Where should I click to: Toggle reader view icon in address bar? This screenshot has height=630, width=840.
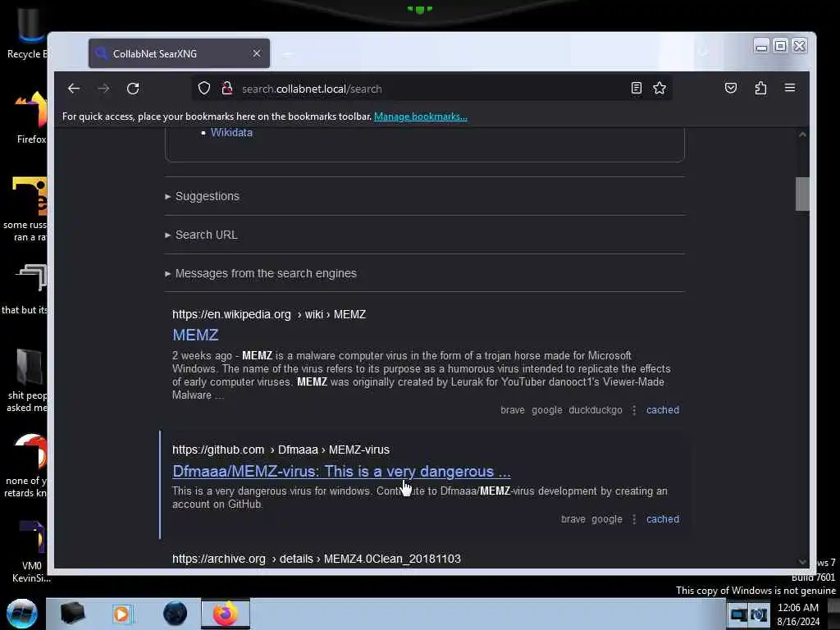point(636,88)
